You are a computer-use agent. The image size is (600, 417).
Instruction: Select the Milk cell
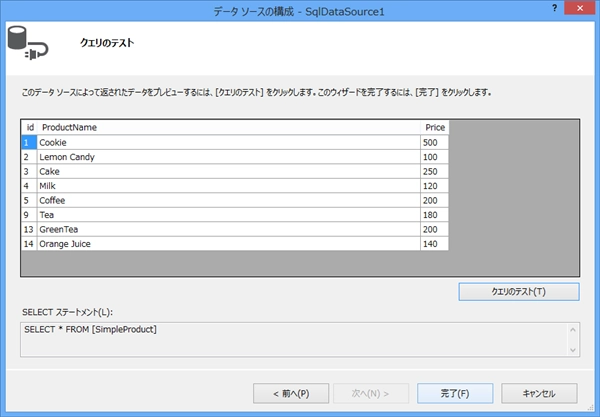tap(229, 186)
